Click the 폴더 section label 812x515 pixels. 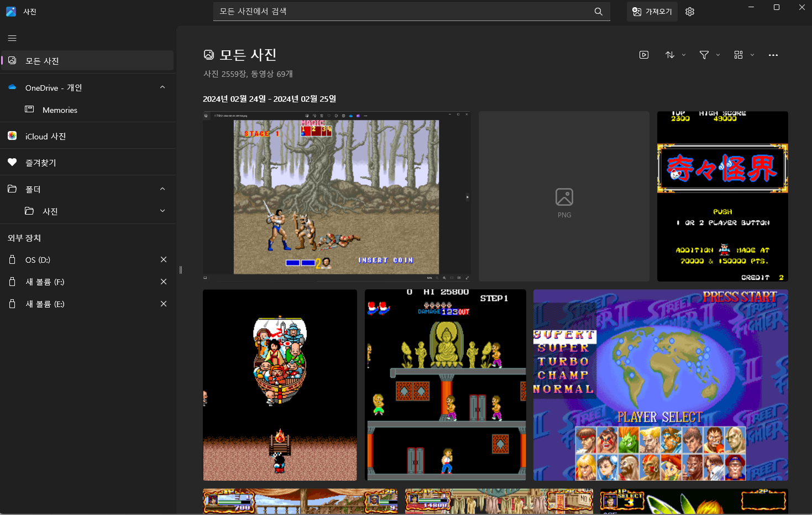click(33, 189)
